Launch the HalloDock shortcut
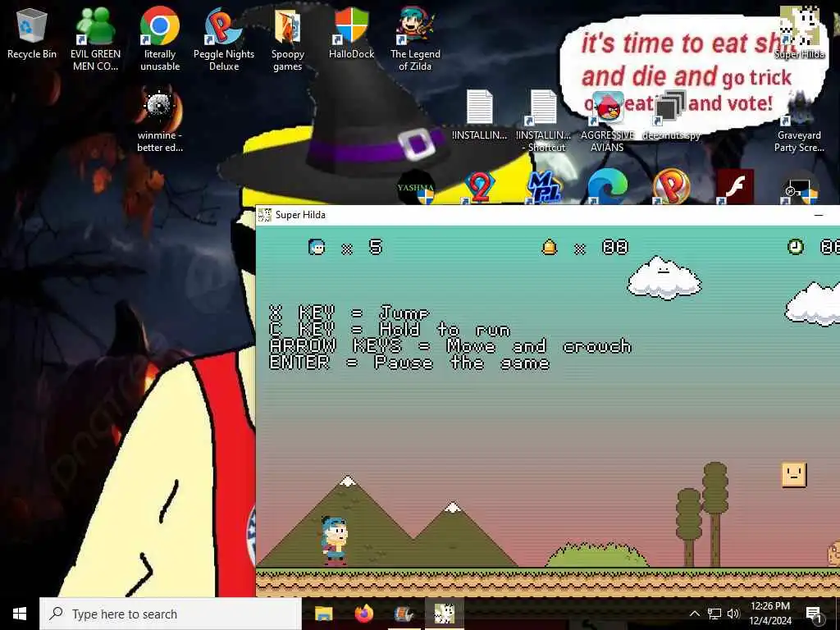This screenshot has height=630, width=840. [351, 33]
